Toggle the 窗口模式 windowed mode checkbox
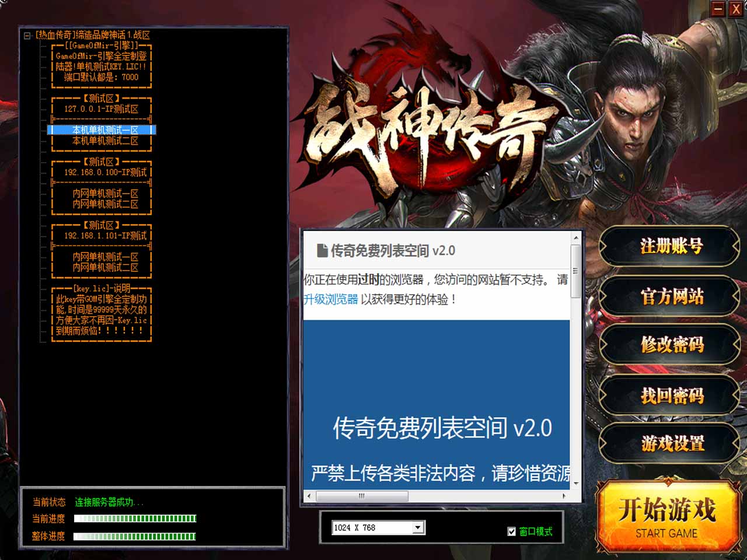The image size is (747, 560). click(512, 531)
